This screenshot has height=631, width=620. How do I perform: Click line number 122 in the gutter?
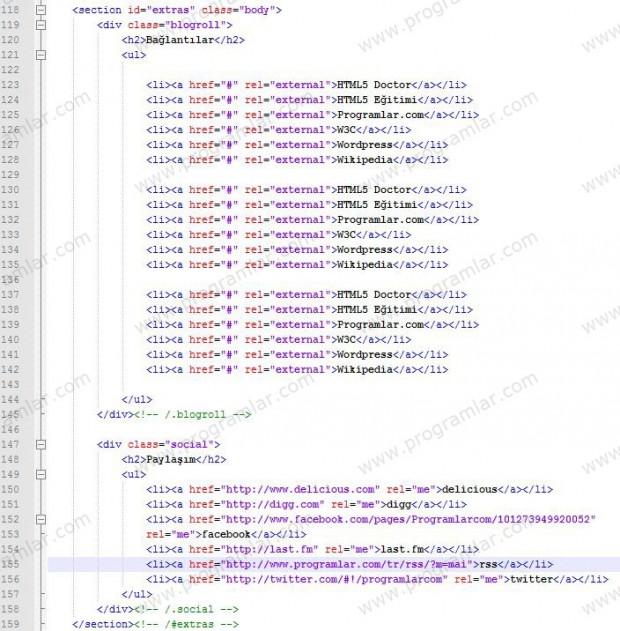(10, 70)
